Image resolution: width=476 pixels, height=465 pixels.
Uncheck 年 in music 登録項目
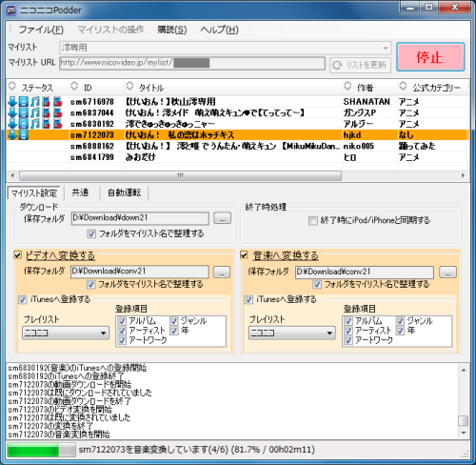(400, 331)
